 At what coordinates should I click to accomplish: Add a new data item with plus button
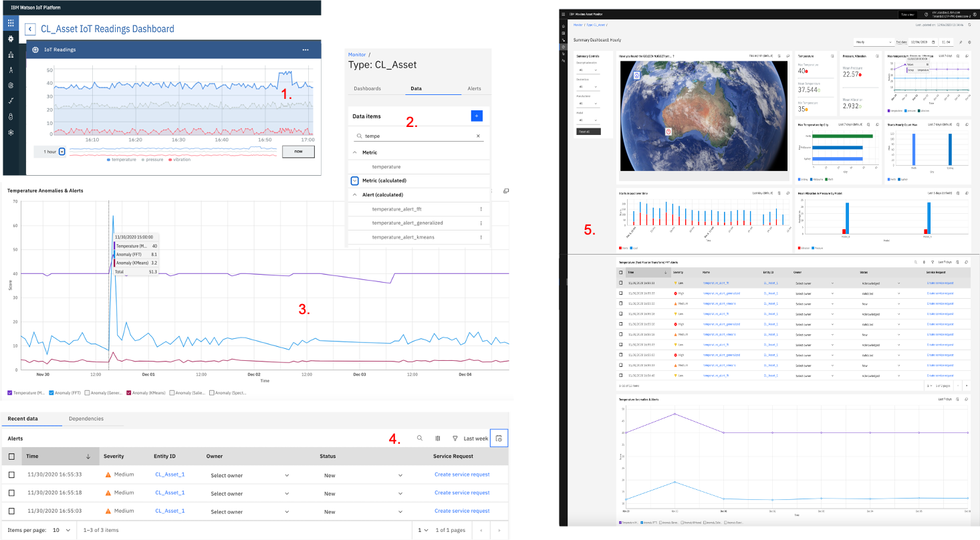[477, 116]
